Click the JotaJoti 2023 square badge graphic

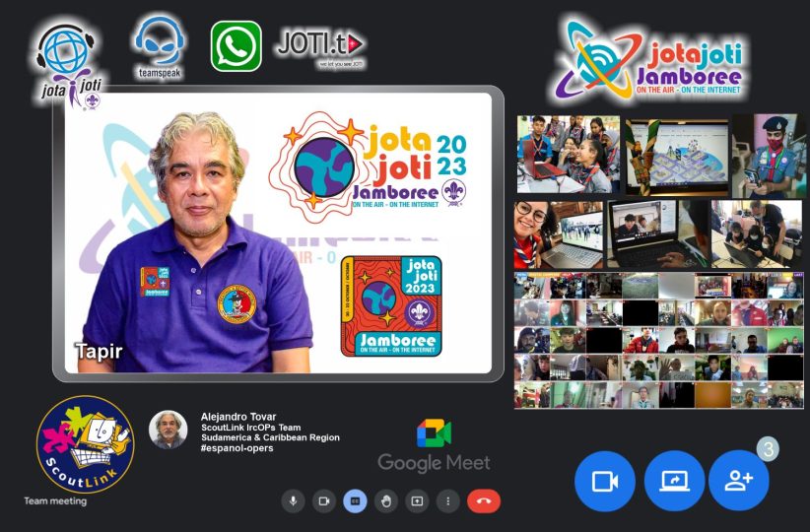pyautogui.click(x=391, y=306)
